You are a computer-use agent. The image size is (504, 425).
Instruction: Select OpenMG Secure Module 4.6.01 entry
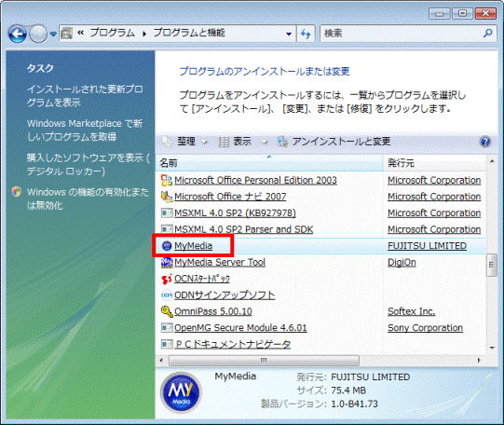coord(240,328)
